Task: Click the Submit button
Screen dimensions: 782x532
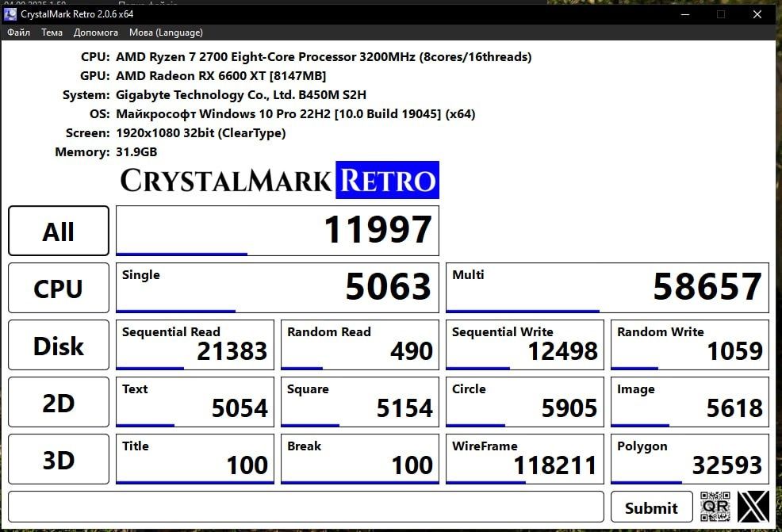Action: pyautogui.click(x=651, y=507)
